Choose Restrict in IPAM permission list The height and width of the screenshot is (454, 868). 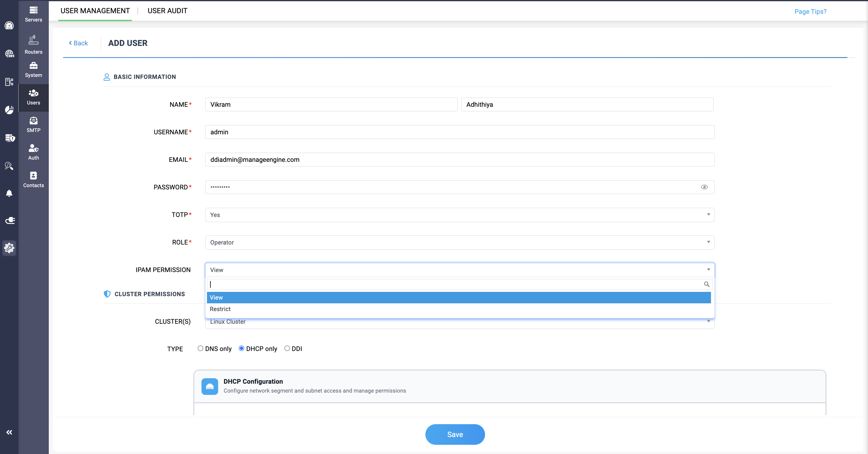pyautogui.click(x=220, y=309)
